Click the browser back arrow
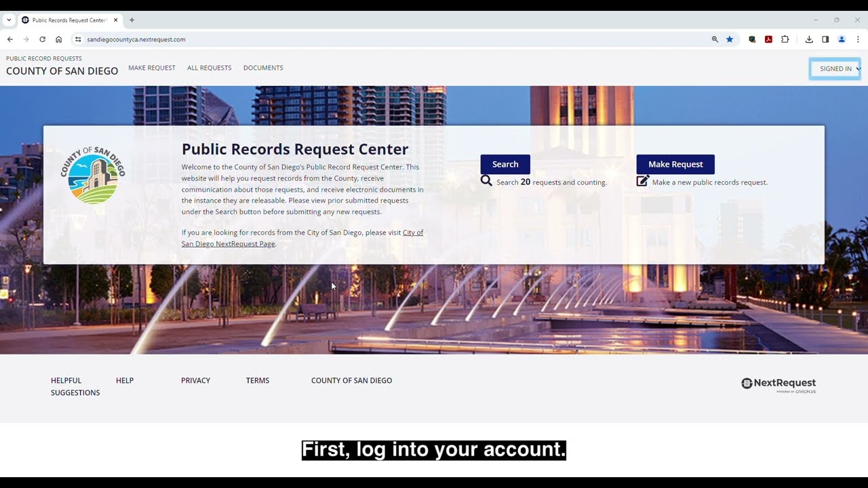The width and height of the screenshot is (868, 488). click(x=9, y=39)
